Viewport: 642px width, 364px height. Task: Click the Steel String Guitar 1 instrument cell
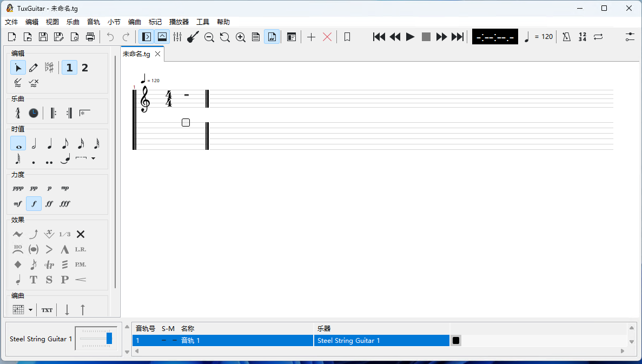(382, 340)
